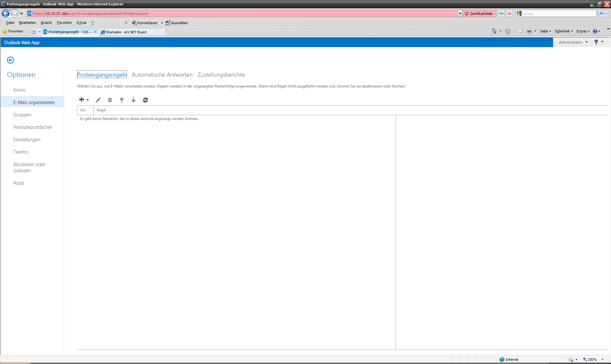Click the move rule up arrow

point(122,100)
